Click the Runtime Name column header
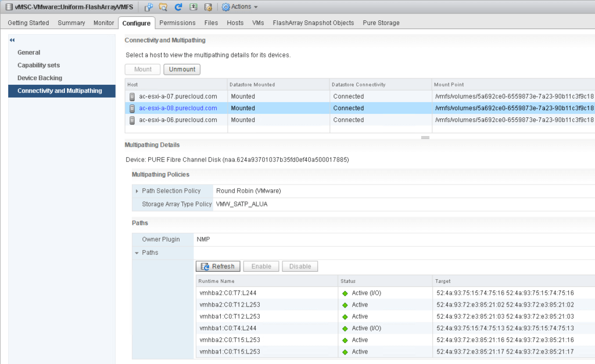This screenshot has height=364, width=595. pos(267,281)
